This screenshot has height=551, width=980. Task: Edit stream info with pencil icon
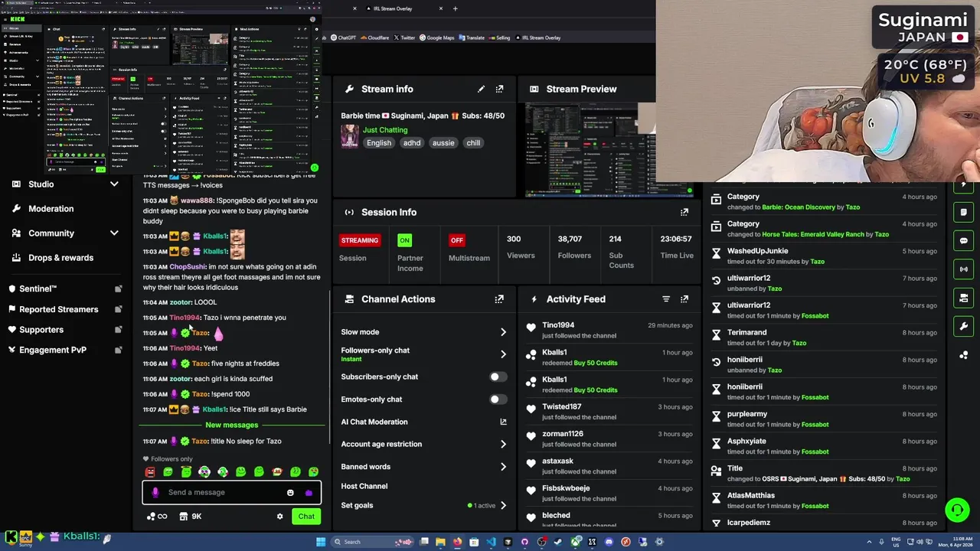481,89
